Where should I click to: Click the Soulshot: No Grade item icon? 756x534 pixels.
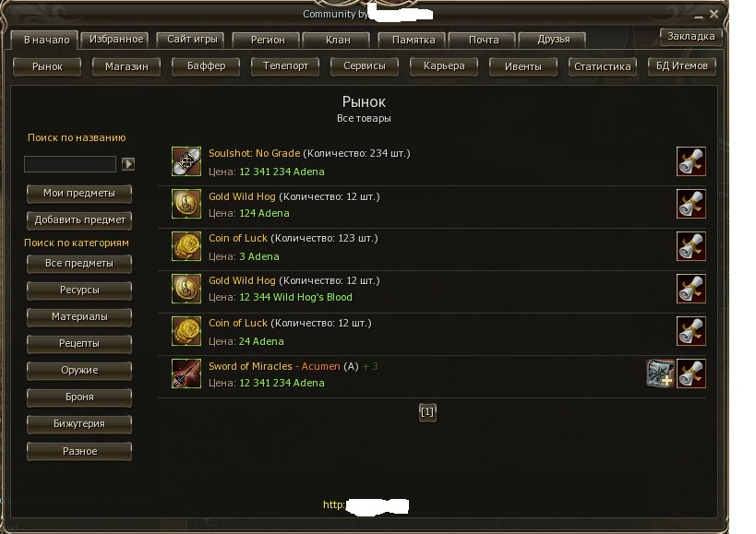[186, 161]
